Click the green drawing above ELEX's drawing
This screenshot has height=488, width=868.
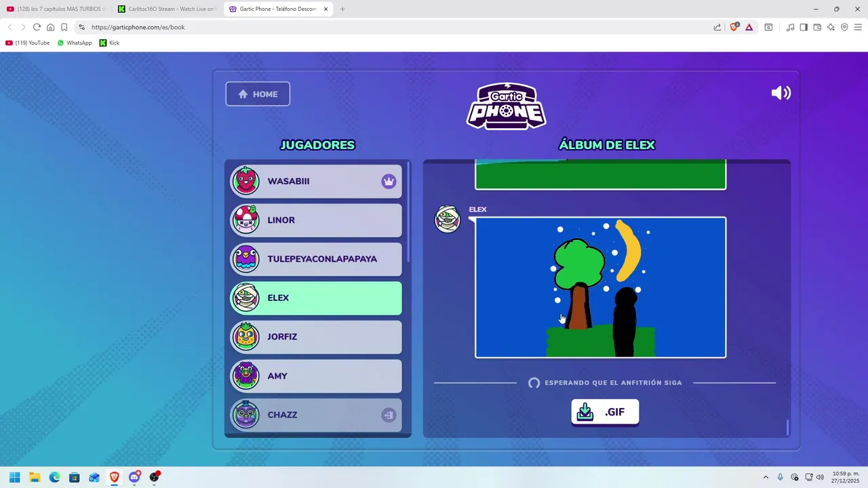pyautogui.click(x=601, y=175)
